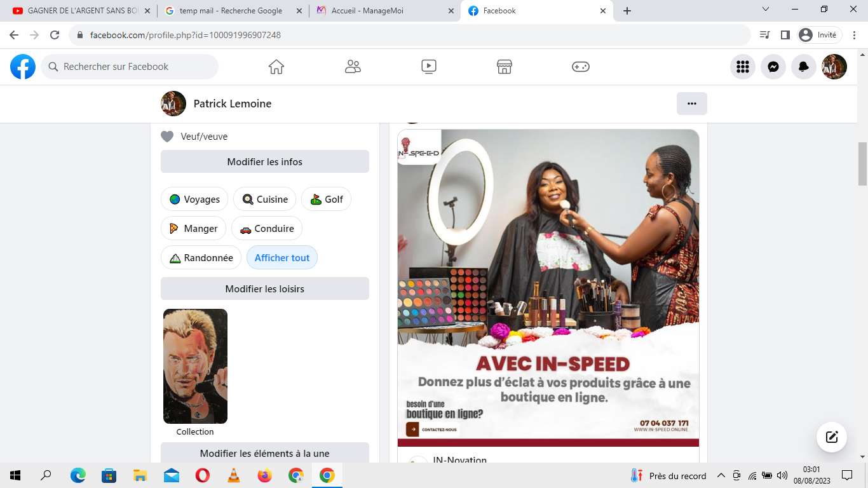Open the Collection featured thumbnail
868x488 pixels.
point(195,367)
